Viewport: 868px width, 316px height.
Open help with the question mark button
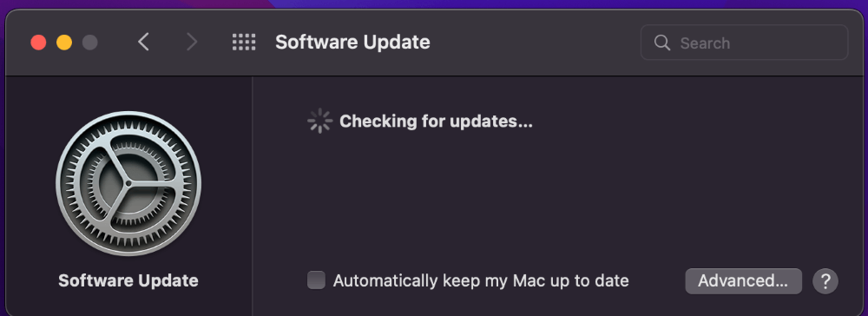click(825, 281)
